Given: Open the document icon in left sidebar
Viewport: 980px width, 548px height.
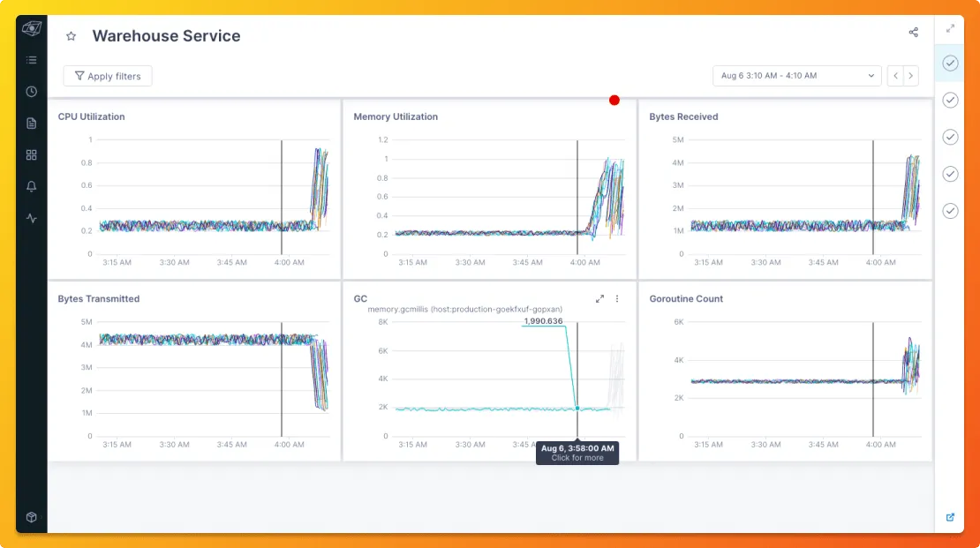Looking at the screenshot, I should [x=31, y=123].
